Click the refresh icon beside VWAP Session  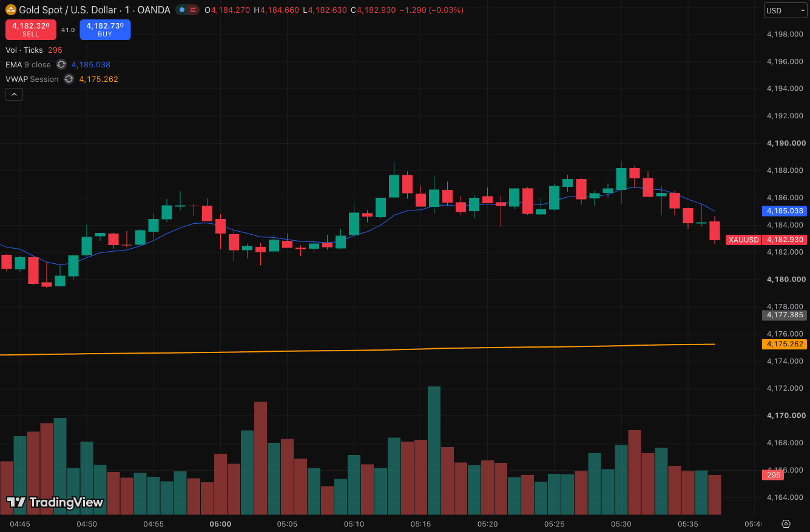(69, 79)
